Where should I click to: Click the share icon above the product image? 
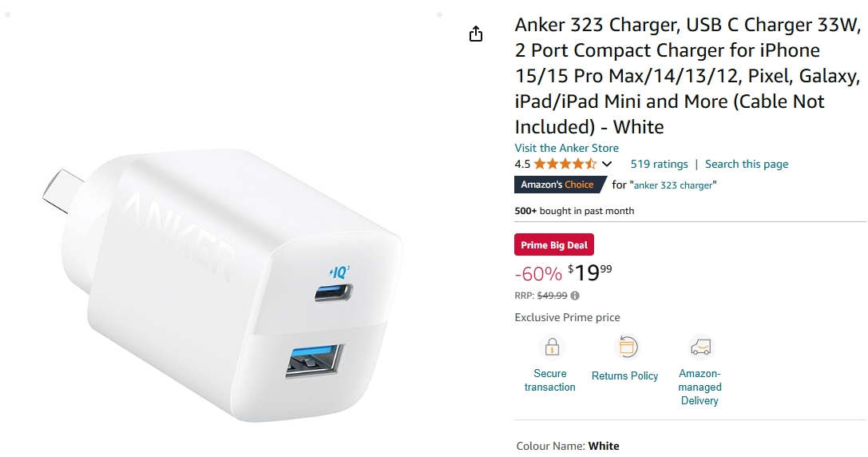point(475,34)
